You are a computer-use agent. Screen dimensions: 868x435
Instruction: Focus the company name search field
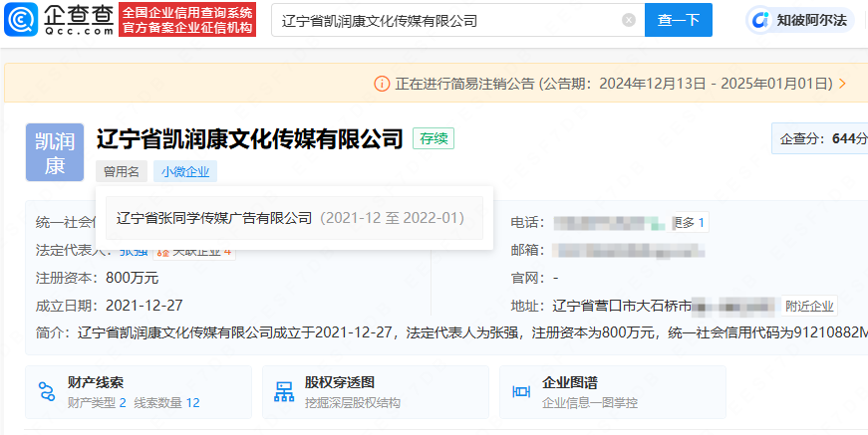(x=457, y=21)
